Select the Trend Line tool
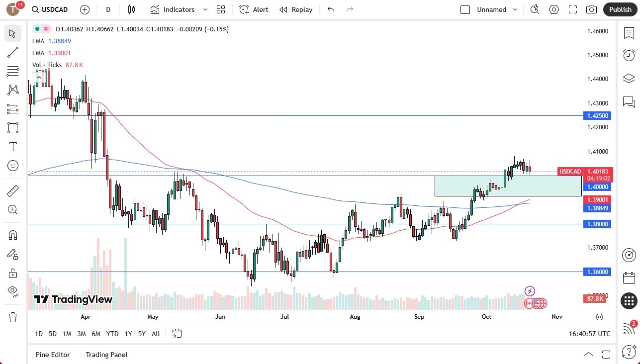 click(x=12, y=52)
